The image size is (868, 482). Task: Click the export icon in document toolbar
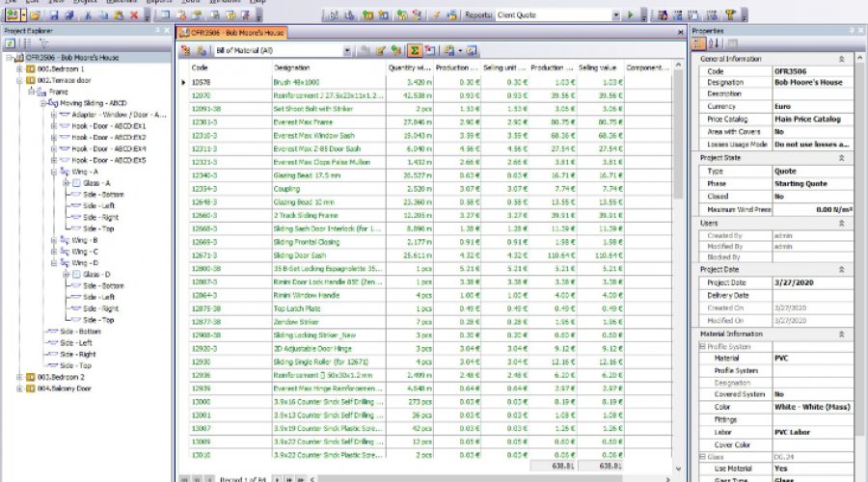(x=448, y=50)
